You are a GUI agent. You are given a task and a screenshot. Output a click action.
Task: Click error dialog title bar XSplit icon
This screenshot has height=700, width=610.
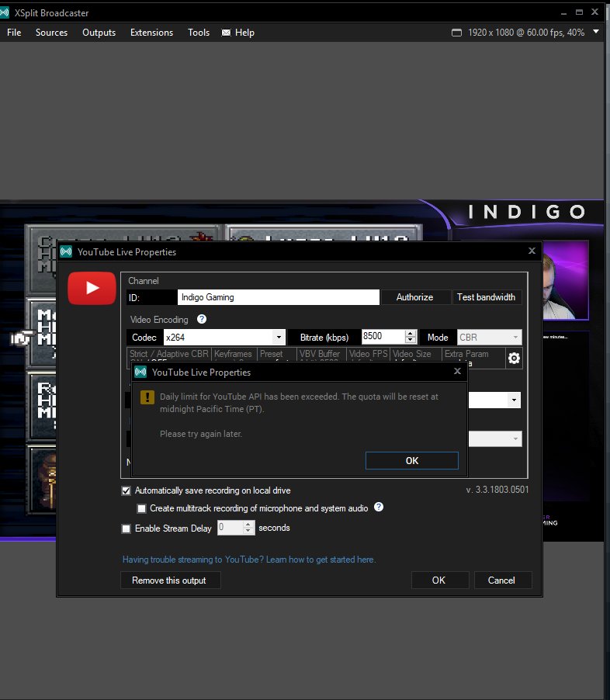click(x=140, y=372)
